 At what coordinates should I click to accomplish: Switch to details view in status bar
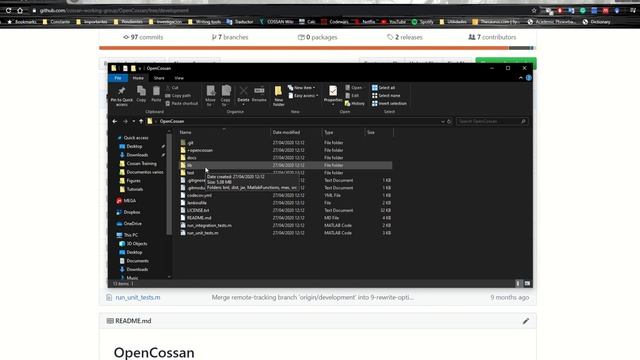point(518,283)
